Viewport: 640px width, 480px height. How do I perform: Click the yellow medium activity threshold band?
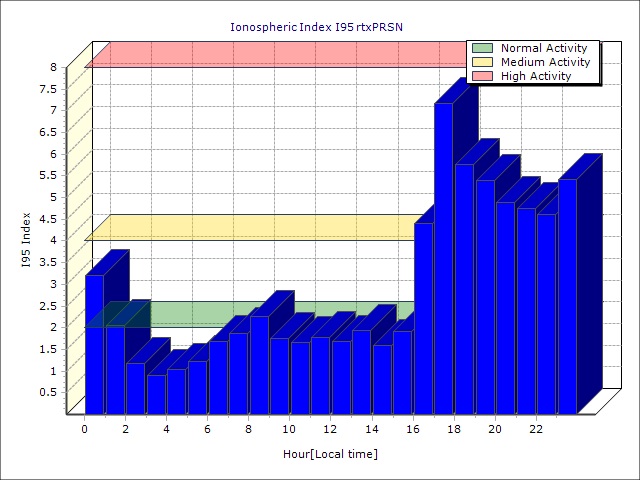[x=250, y=228]
